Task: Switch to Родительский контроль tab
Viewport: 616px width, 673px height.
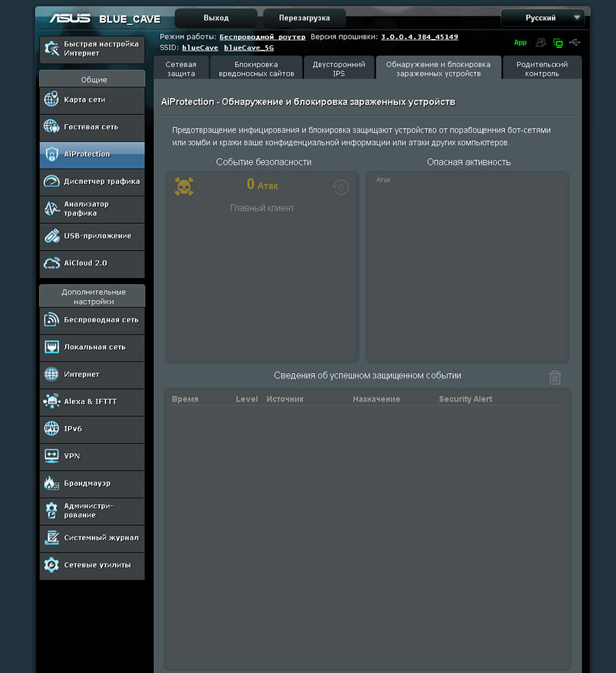Action: (542, 68)
